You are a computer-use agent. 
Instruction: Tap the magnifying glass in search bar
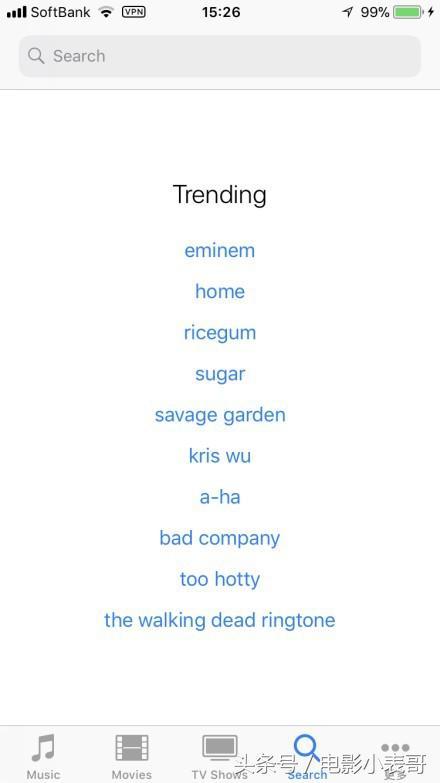click(x=36, y=56)
